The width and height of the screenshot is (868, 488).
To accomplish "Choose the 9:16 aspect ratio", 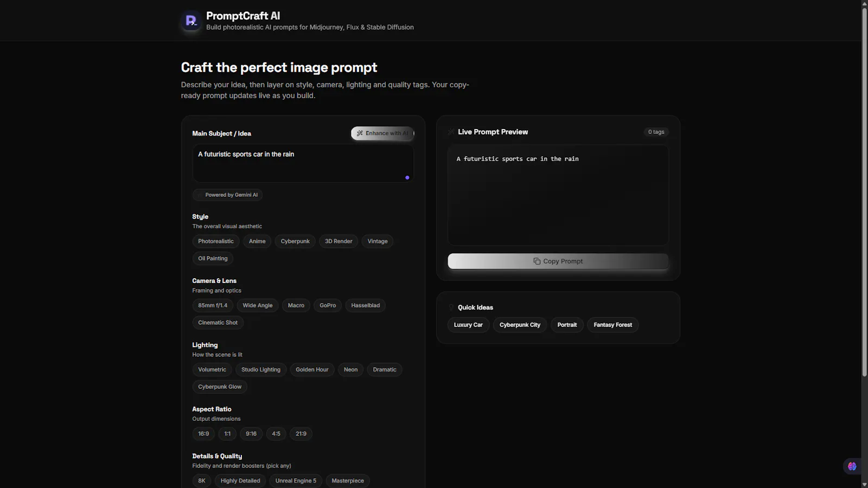I will [251, 434].
